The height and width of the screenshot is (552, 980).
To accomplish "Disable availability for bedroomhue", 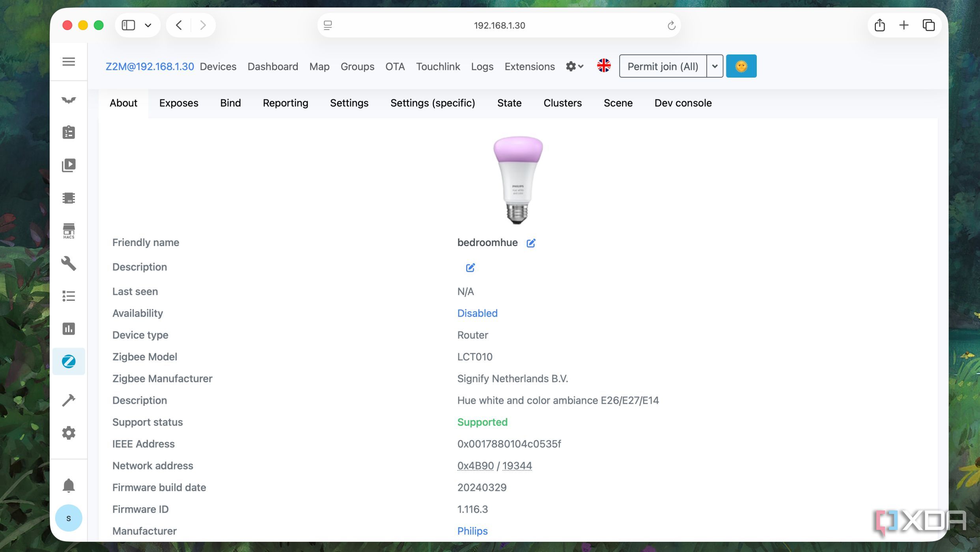I will tap(477, 313).
